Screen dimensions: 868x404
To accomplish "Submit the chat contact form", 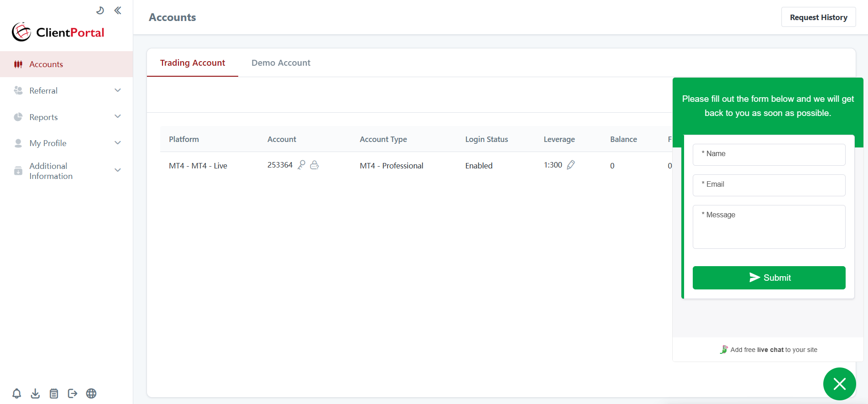I will coord(769,278).
